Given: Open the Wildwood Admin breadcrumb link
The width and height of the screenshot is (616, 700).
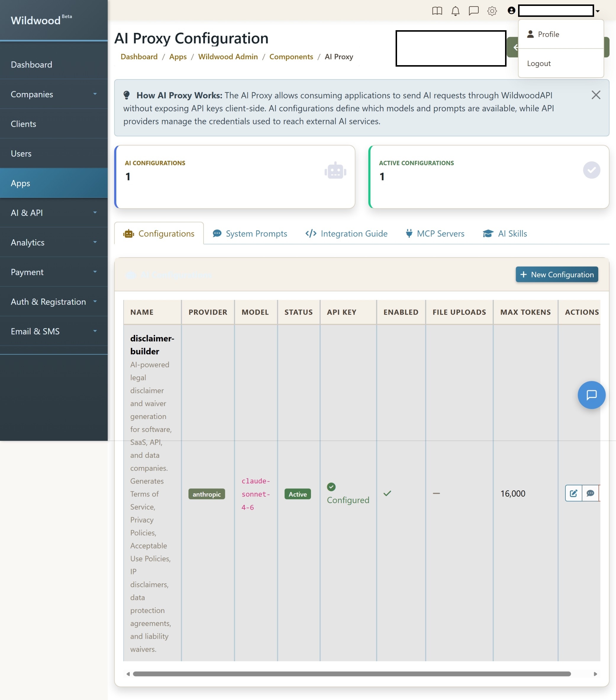Looking at the screenshot, I should click(x=228, y=57).
